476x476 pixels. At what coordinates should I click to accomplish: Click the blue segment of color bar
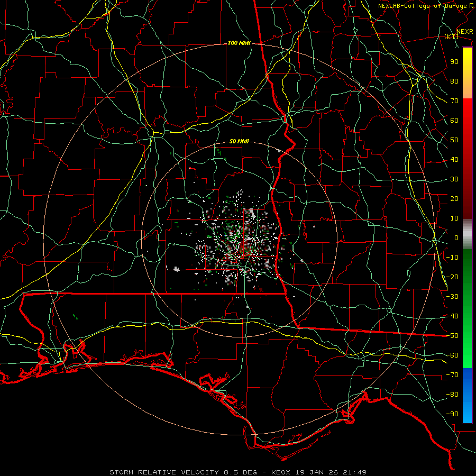[467, 395]
